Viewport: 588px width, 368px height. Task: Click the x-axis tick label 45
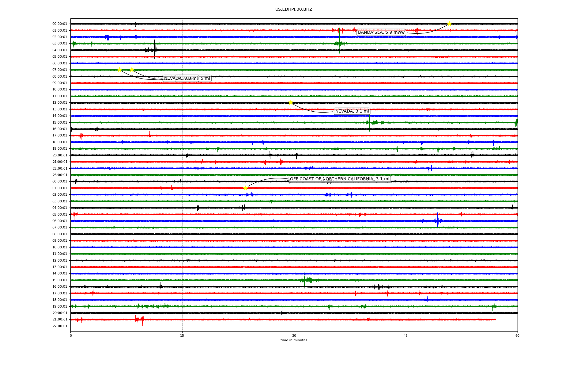coord(406,335)
